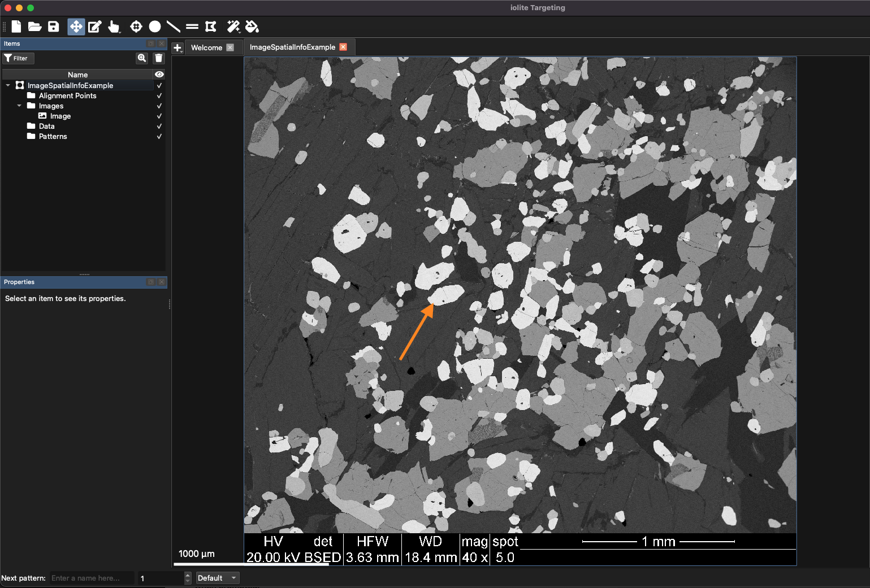Disable the Alignment Points checkbox
The height and width of the screenshot is (588, 870).
[x=159, y=95]
